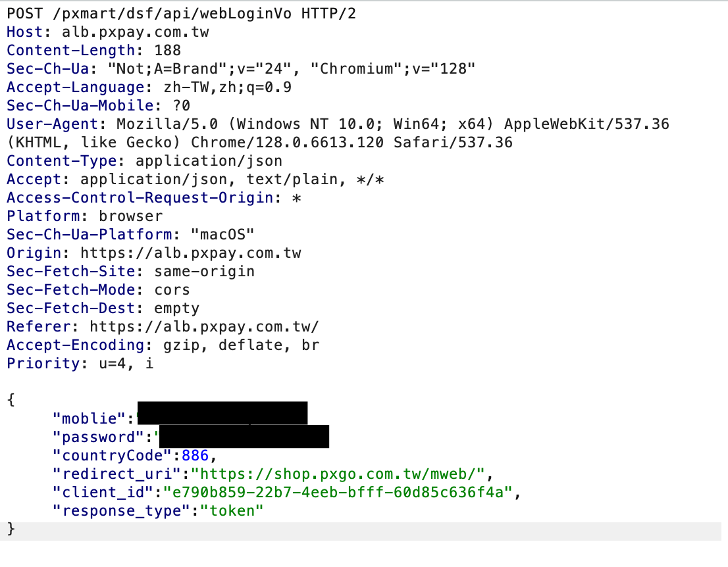The image size is (728, 567).
Task: Click the "moblie" JSON key
Action: click(x=89, y=418)
